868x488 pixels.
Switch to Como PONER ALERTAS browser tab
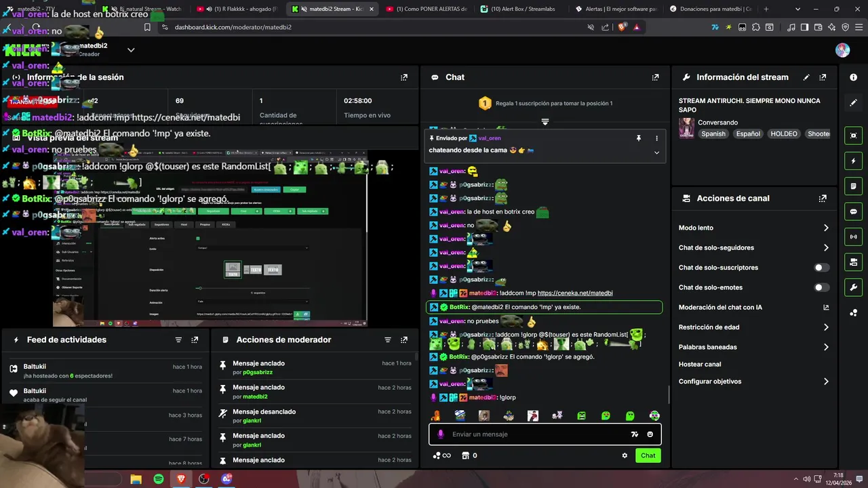[x=427, y=9]
